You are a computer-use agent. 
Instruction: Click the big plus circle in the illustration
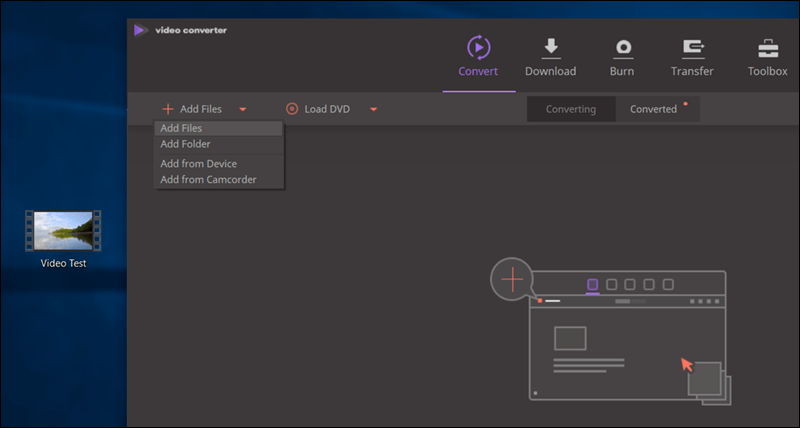512,279
